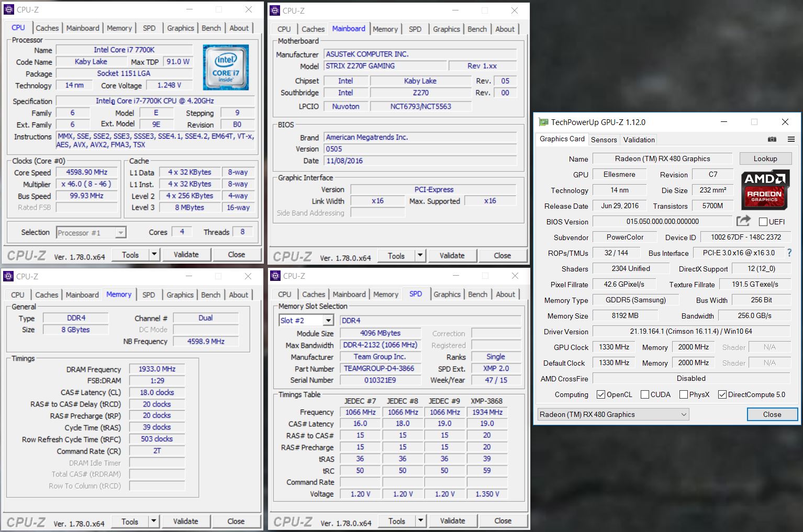803x532 pixels.
Task: Toggle the CUDA computing checkbox
Action: click(645, 394)
